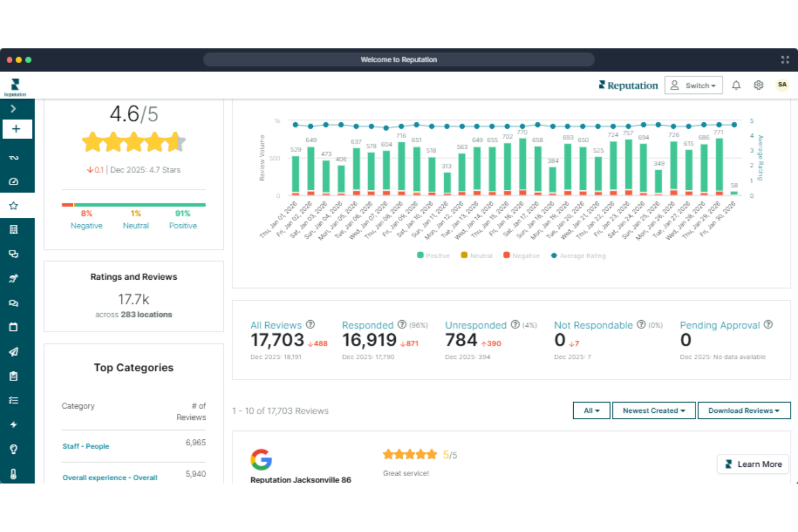This screenshot has height=532, width=798.
Task: Select the Unresponded reviews metric
Action: click(x=476, y=325)
